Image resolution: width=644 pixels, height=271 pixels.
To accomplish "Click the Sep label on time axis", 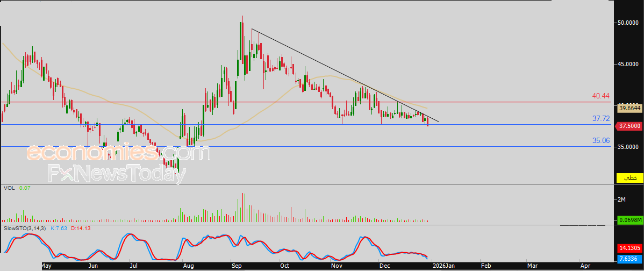I will pos(236,266).
